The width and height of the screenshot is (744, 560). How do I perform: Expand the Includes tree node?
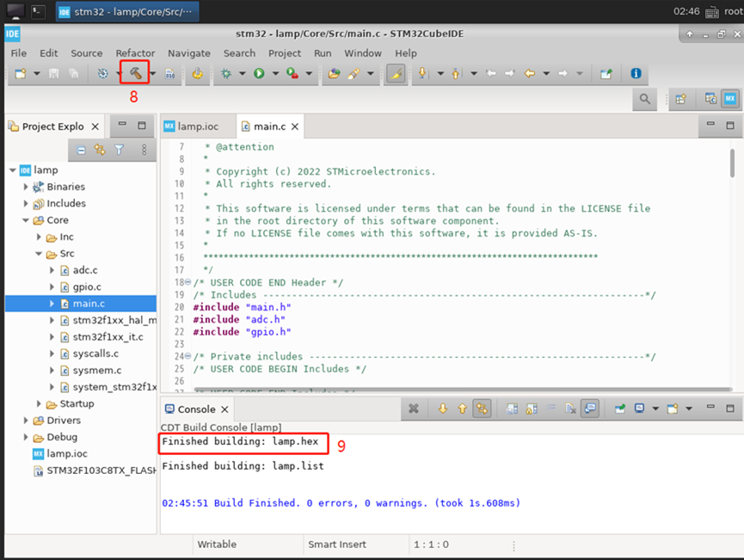click(x=26, y=203)
